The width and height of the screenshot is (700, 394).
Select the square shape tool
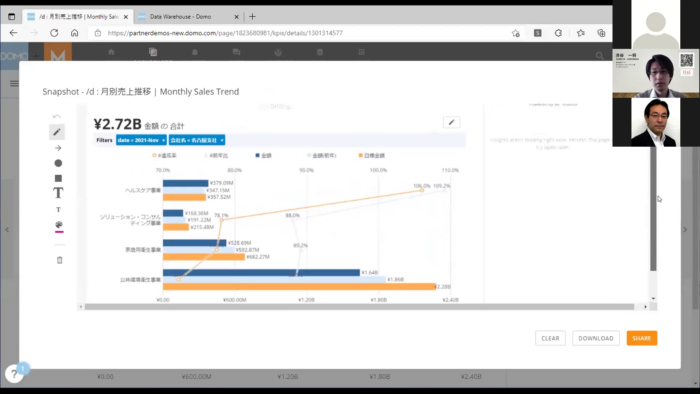pyautogui.click(x=58, y=178)
